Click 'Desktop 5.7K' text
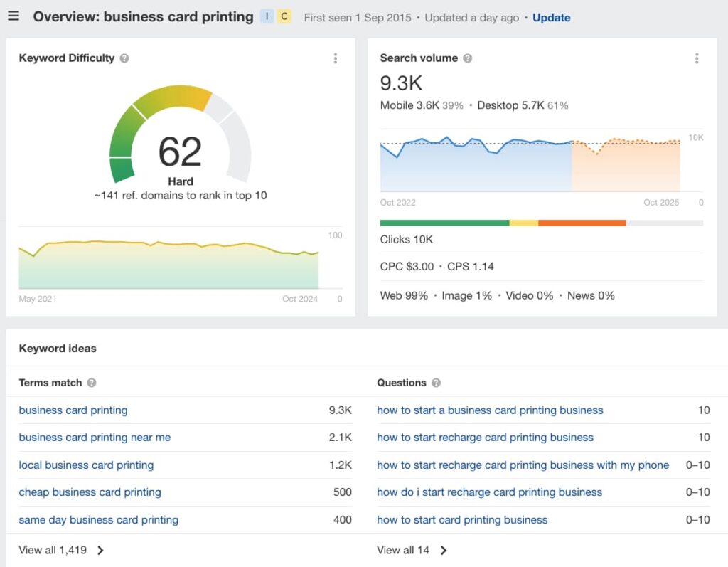Screen dimensions: 728x567 point(510,105)
